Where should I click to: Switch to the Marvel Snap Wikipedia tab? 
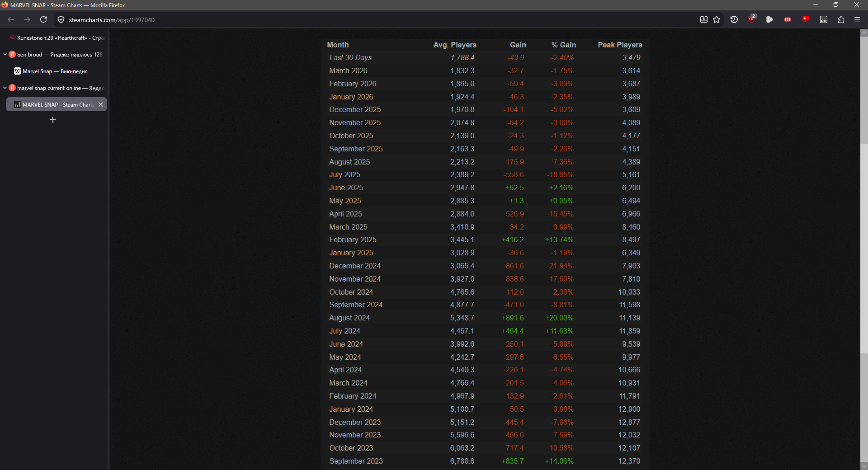click(x=57, y=71)
